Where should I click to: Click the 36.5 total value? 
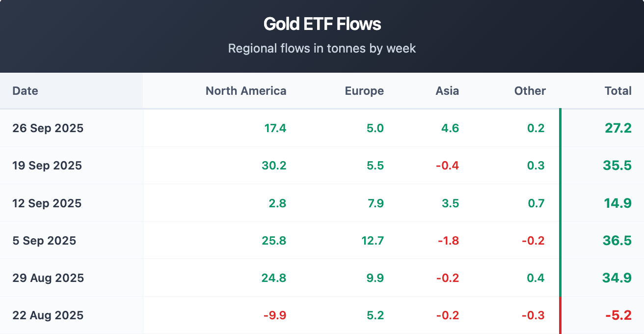coord(617,241)
